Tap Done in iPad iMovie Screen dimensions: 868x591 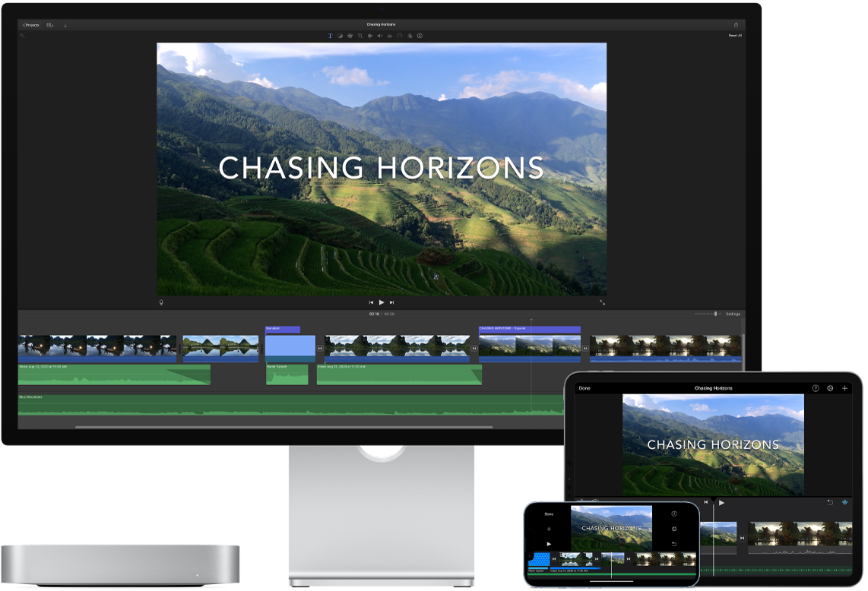585,387
